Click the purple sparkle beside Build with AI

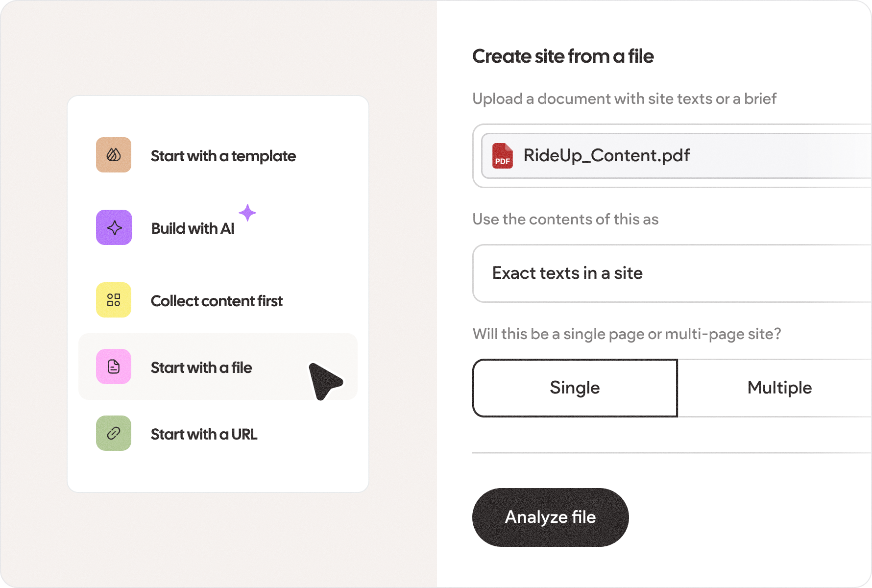[247, 213]
